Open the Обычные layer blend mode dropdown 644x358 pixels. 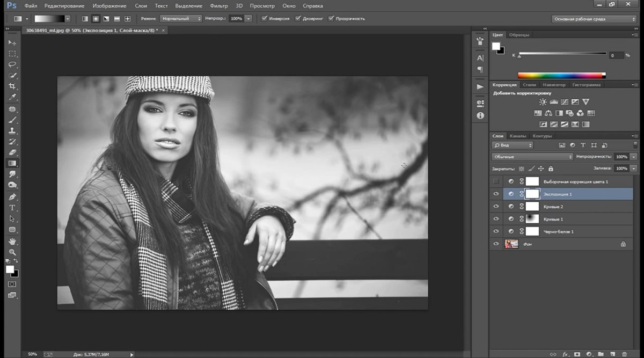coord(532,157)
